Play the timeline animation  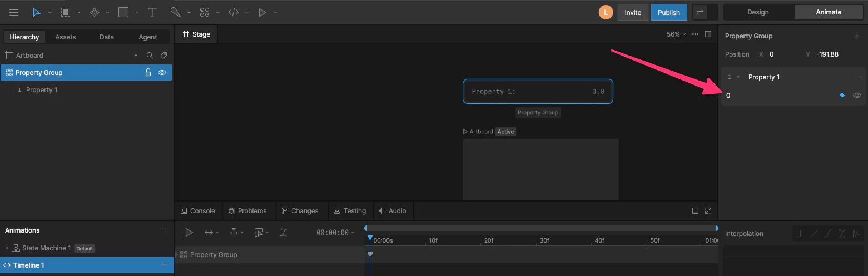[189, 233]
